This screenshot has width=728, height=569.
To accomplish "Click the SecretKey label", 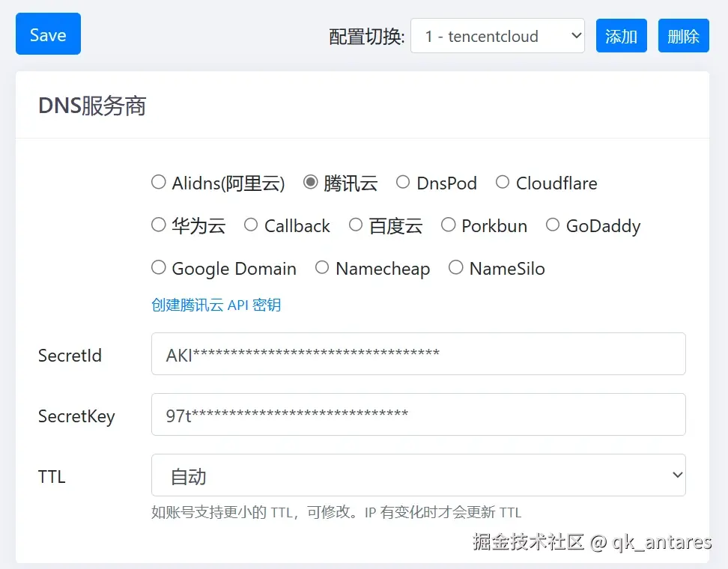I will pyautogui.click(x=76, y=416).
